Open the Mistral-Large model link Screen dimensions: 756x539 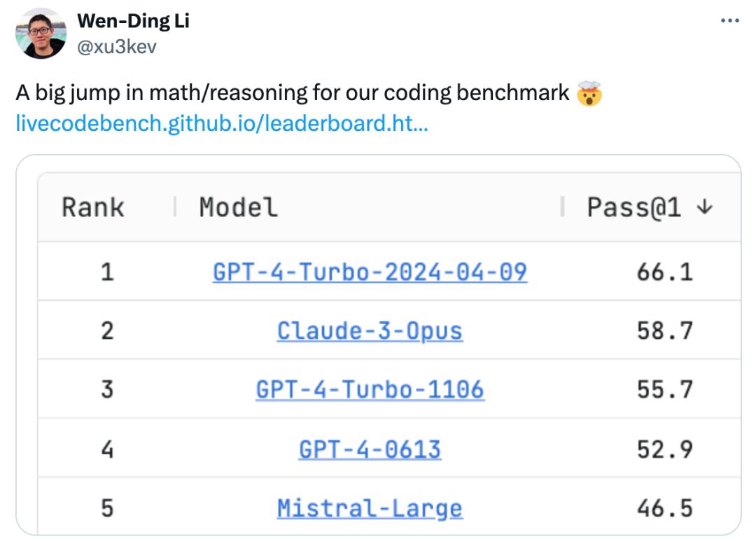[370, 508]
